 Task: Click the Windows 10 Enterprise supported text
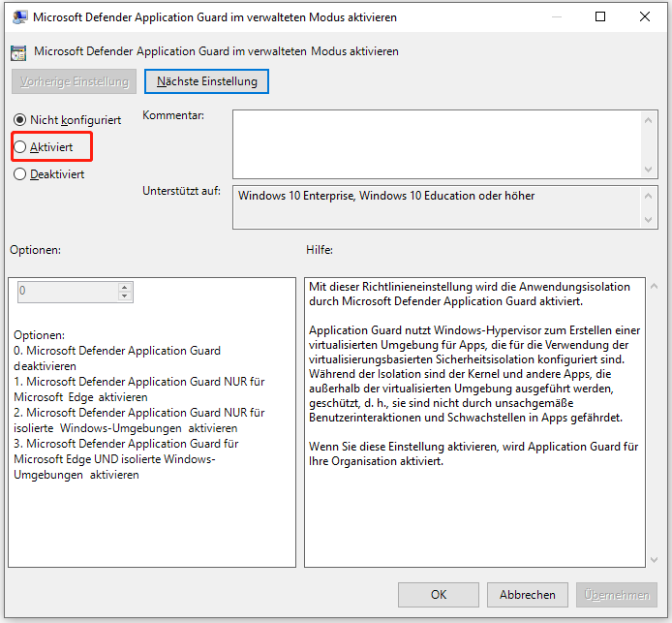tap(386, 196)
